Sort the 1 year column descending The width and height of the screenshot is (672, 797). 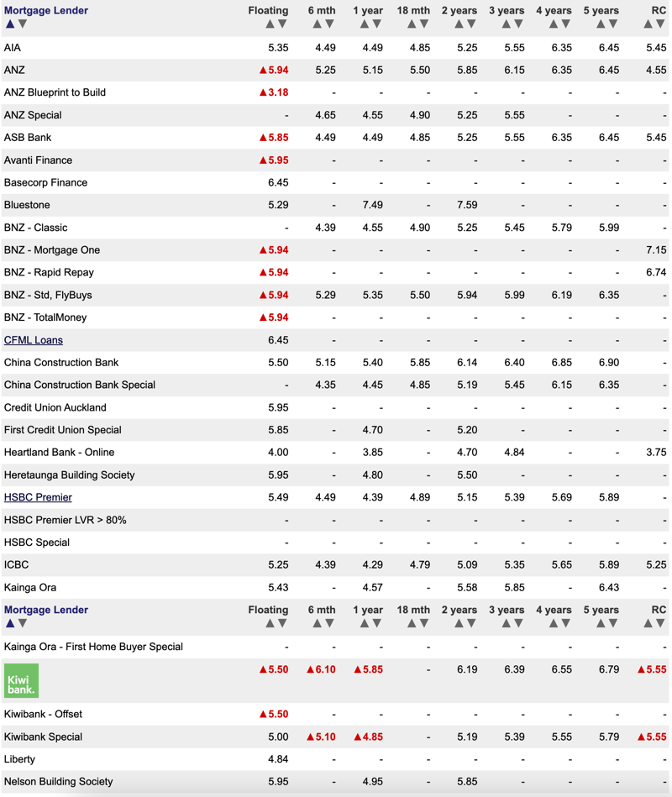[376, 24]
